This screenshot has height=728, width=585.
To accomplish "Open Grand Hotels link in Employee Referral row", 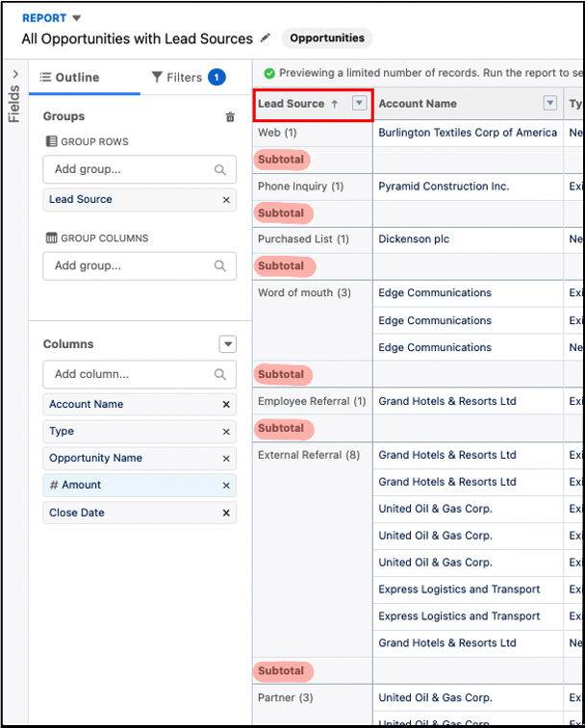I will point(447,401).
